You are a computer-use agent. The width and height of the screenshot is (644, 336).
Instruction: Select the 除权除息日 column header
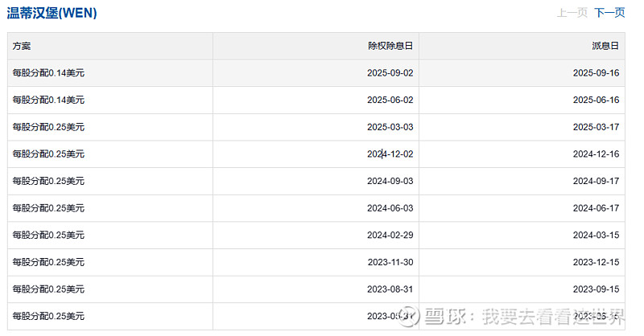pyautogui.click(x=390, y=47)
